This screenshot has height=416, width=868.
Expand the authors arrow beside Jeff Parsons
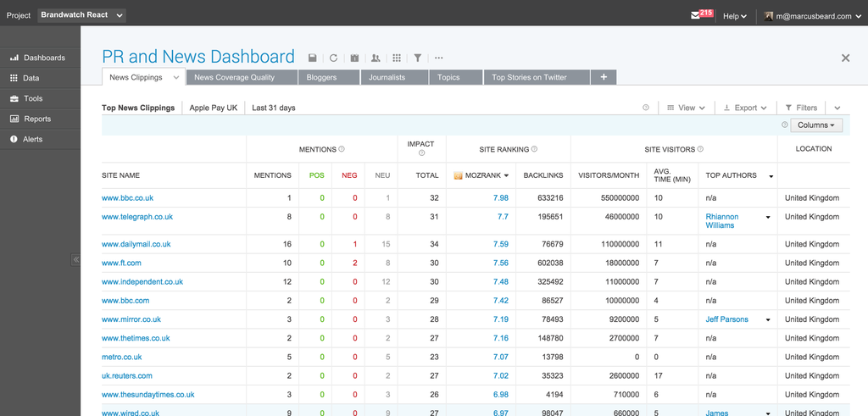pos(768,319)
